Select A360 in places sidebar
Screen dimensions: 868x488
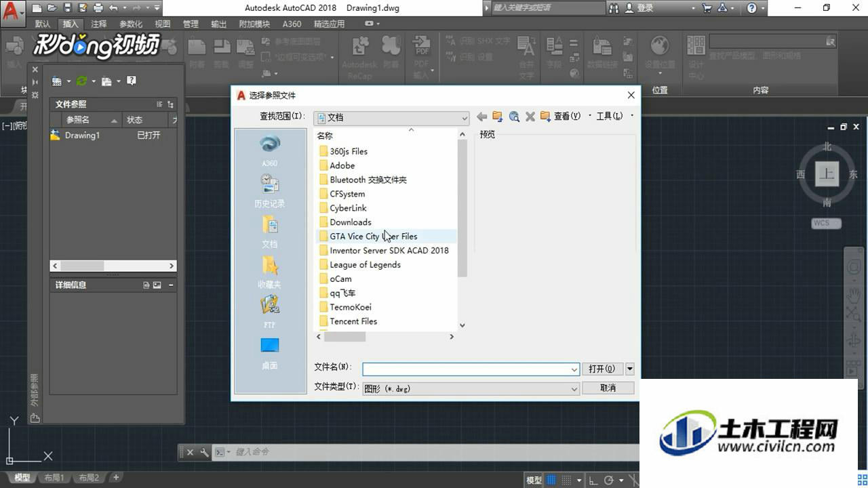(x=269, y=150)
